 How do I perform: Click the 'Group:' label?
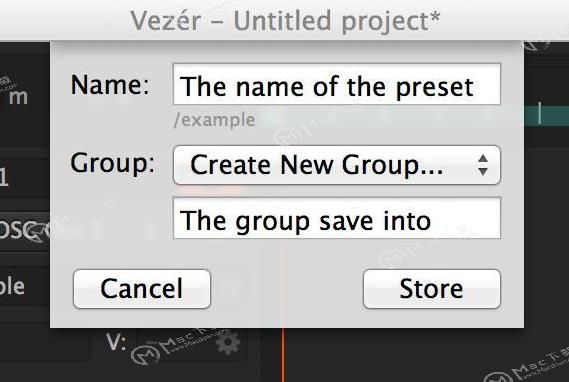(x=113, y=163)
